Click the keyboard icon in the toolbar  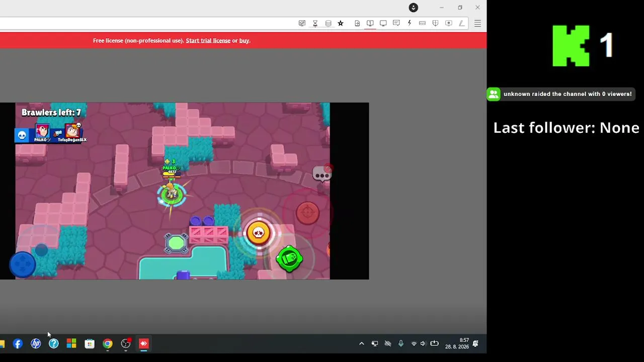422,23
